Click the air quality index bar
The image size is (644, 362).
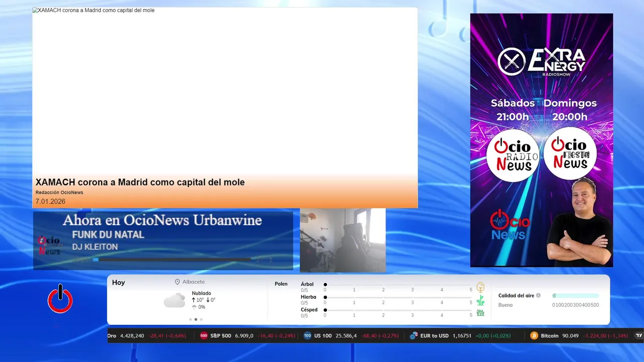pyautogui.click(x=576, y=296)
